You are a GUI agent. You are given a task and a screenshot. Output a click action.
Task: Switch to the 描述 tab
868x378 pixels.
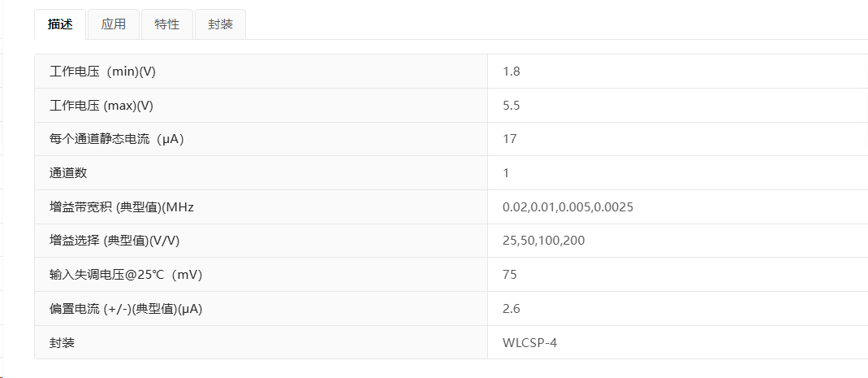[x=60, y=24]
